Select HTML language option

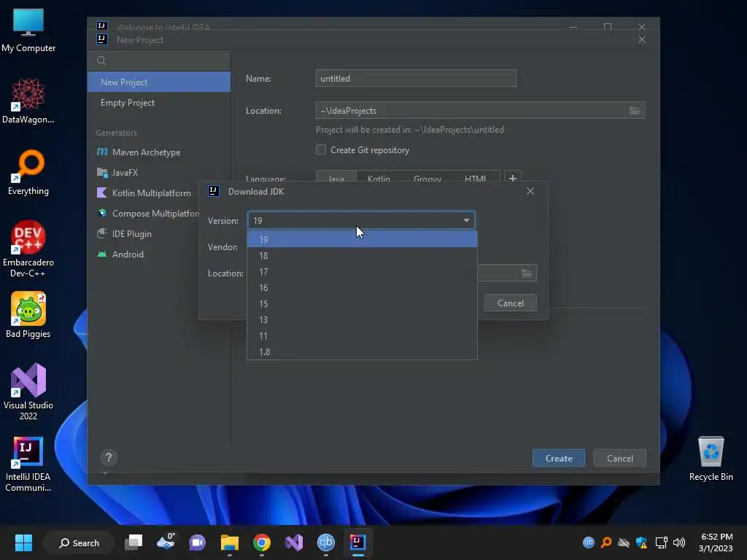coord(475,179)
